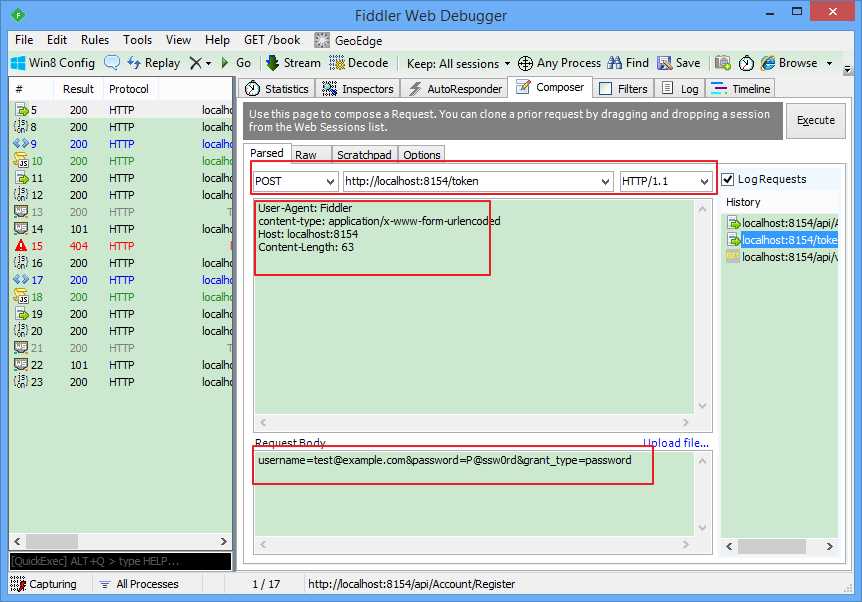Open the View menu
862x602 pixels.
tap(178, 40)
